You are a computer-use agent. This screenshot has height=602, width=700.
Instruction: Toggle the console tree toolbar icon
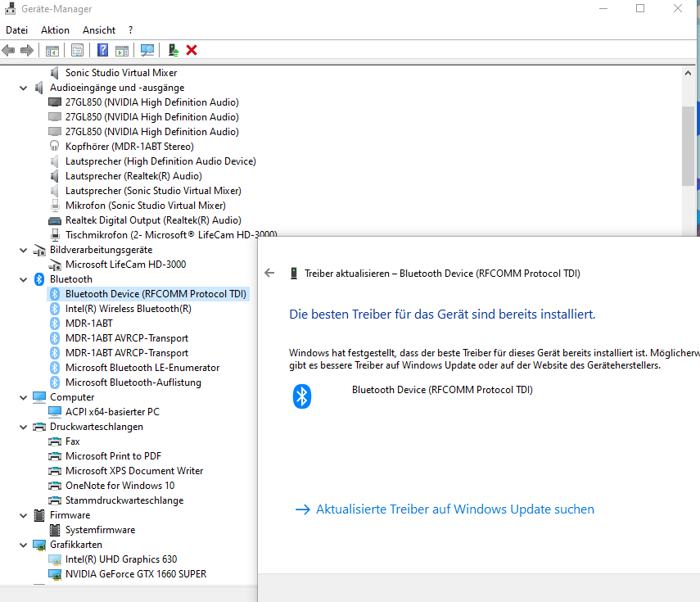(52, 51)
